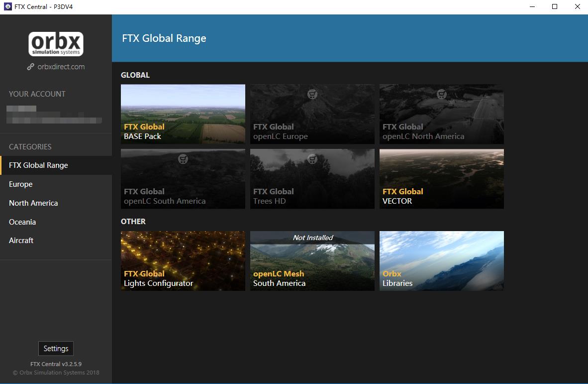The height and width of the screenshot is (384, 588).
Task: Click the shopping cart icon on openLC Europe
Action: point(312,94)
